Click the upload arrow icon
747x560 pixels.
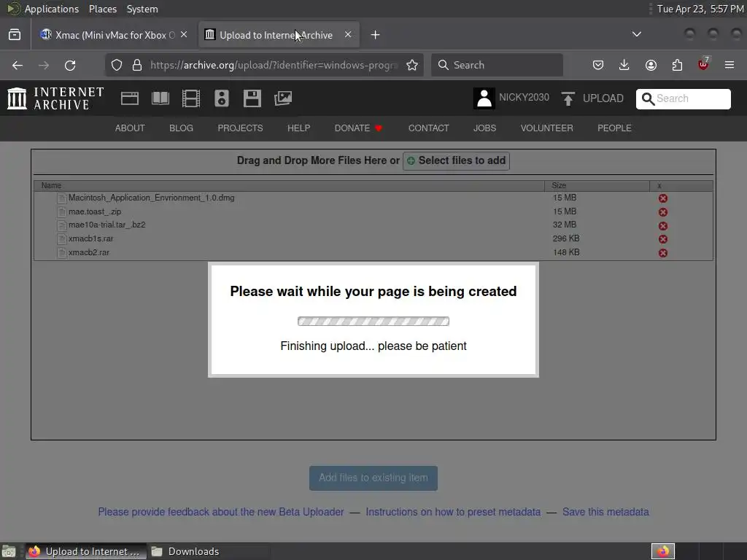click(568, 98)
